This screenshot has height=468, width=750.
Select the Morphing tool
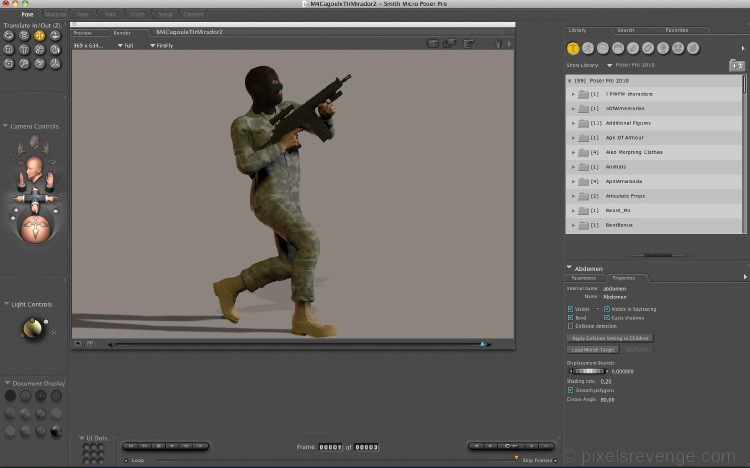coord(40,63)
